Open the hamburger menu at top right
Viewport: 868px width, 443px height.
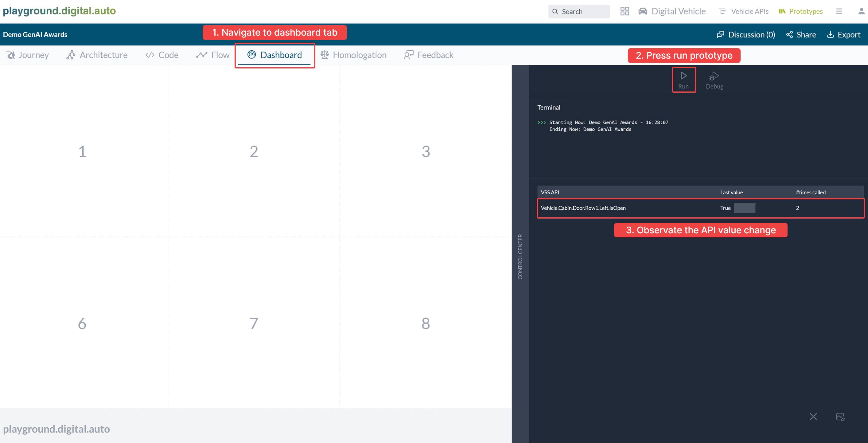(839, 11)
